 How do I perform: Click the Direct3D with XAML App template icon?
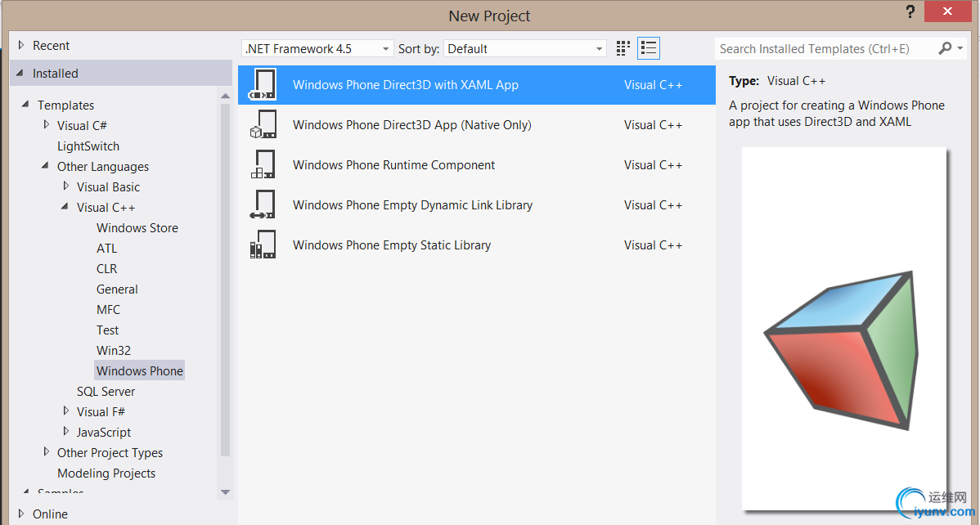[263, 85]
